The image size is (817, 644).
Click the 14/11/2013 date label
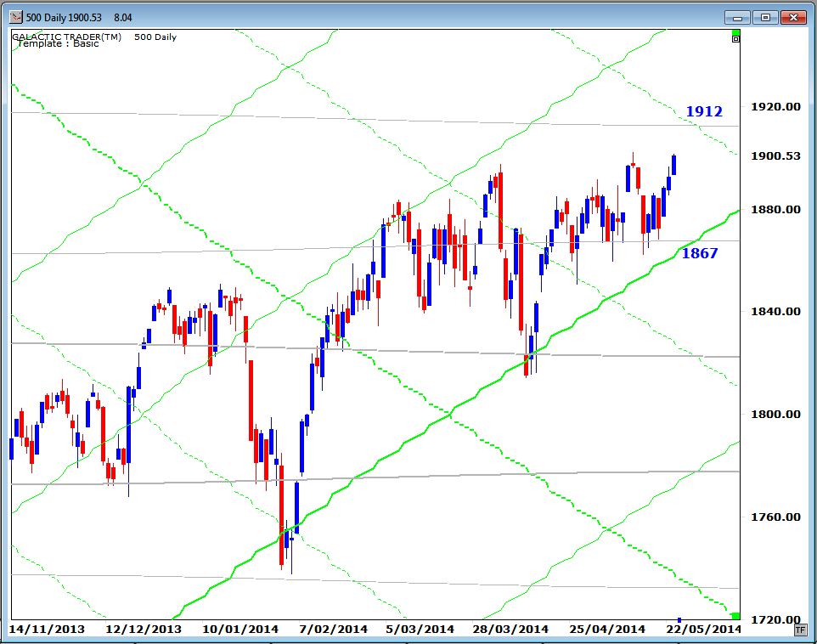pyautogui.click(x=47, y=630)
